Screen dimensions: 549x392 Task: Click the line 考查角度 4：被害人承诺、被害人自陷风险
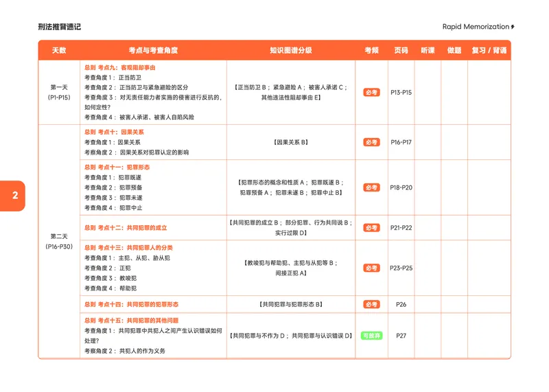click(x=139, y=117)
